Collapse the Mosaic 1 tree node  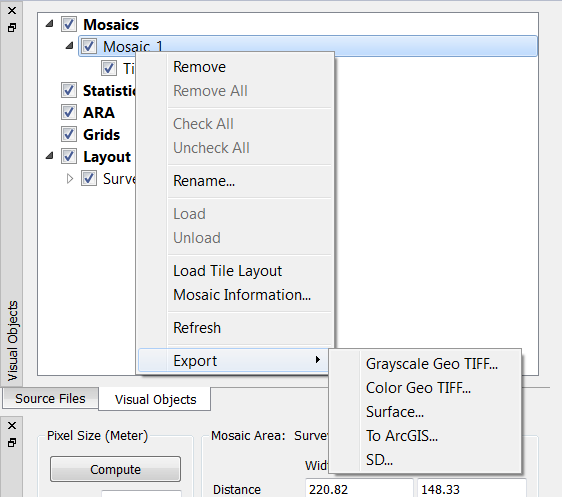tap(70, 46)
